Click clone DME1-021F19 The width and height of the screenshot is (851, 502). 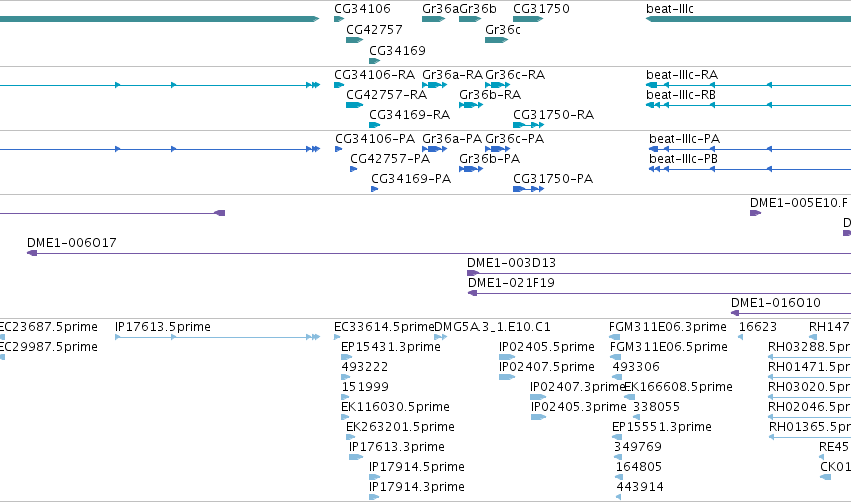click(511, 283)
